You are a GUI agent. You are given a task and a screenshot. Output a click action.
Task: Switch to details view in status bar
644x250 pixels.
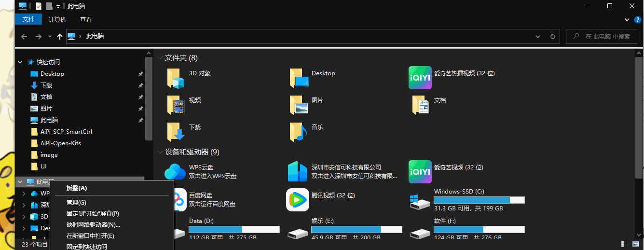click(x=625, y=244)
